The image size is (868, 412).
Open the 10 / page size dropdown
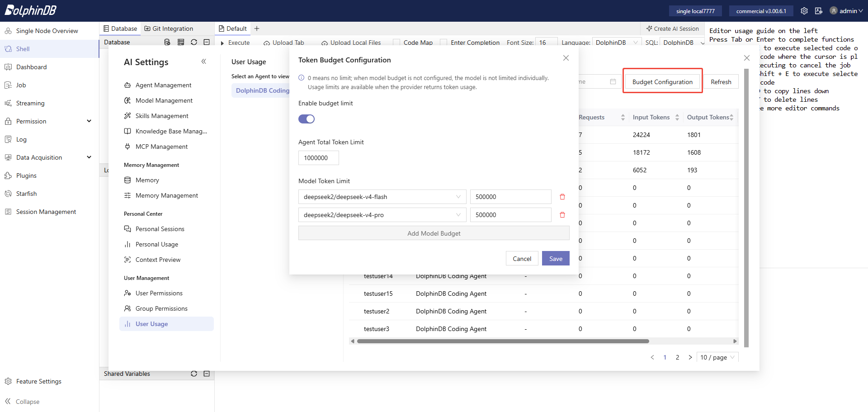pyautogui.click(x=717, y=357)
